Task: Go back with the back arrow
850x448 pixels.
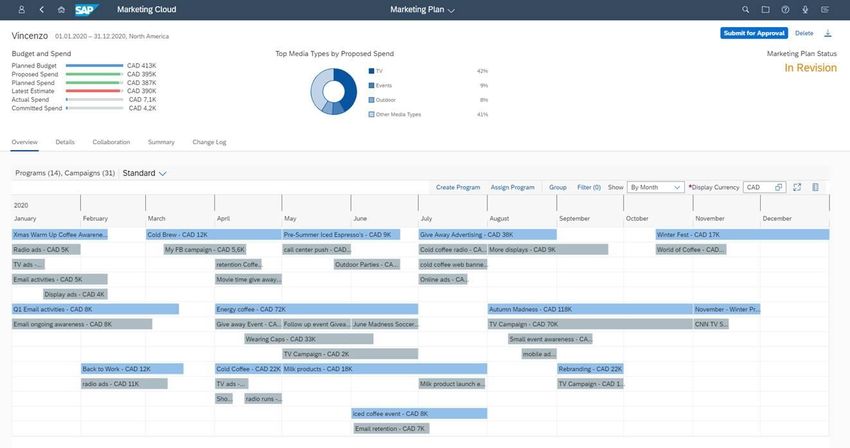Action: [42, 10]
